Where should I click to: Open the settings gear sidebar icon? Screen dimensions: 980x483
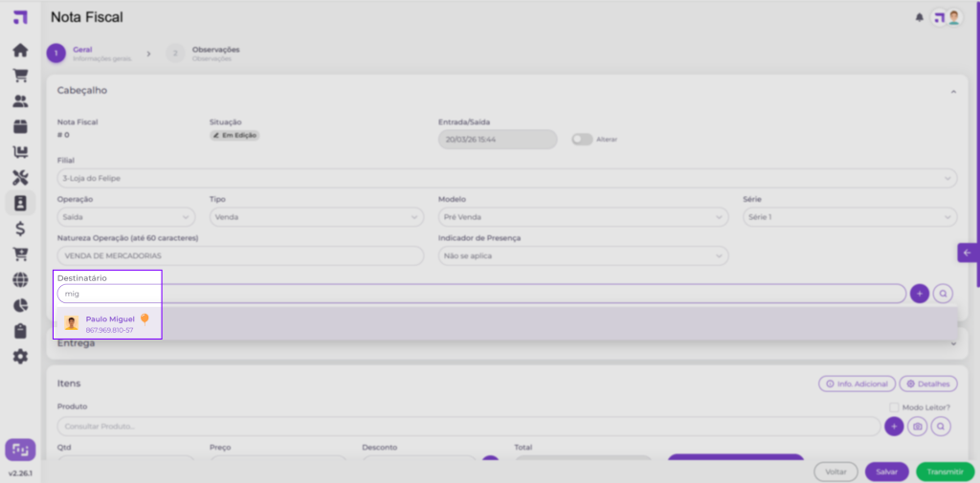[x=20, y=356]
